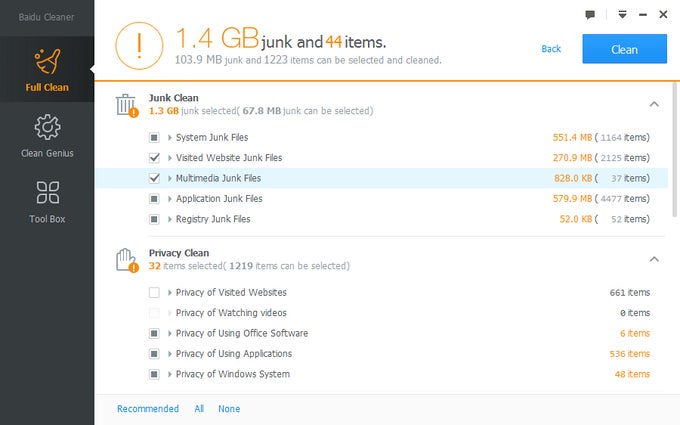Enable Privacy of Visited Websites checkbox
Image resolution: width=680 pixels, height=425 pixels.
click(154, 293)
